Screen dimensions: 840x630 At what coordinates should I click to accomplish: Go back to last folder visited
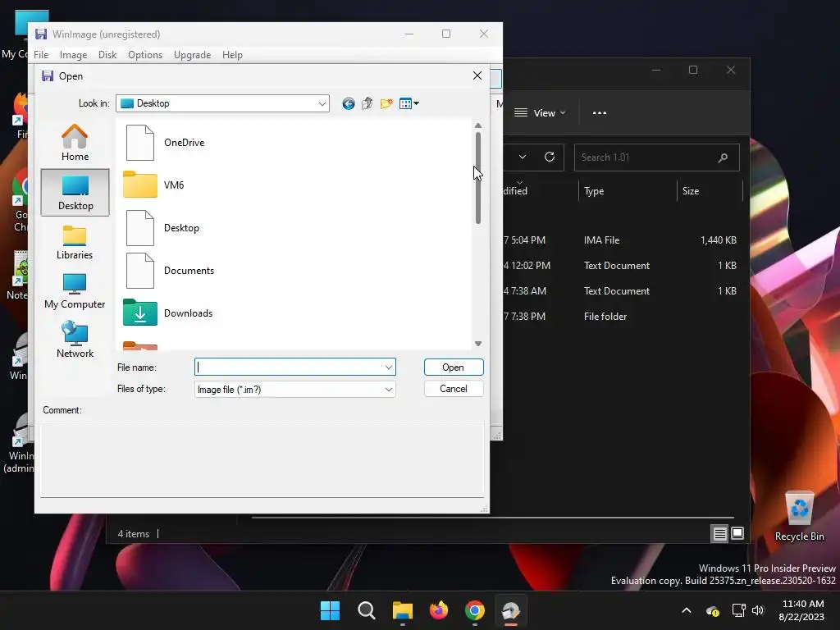pos(348,103)
